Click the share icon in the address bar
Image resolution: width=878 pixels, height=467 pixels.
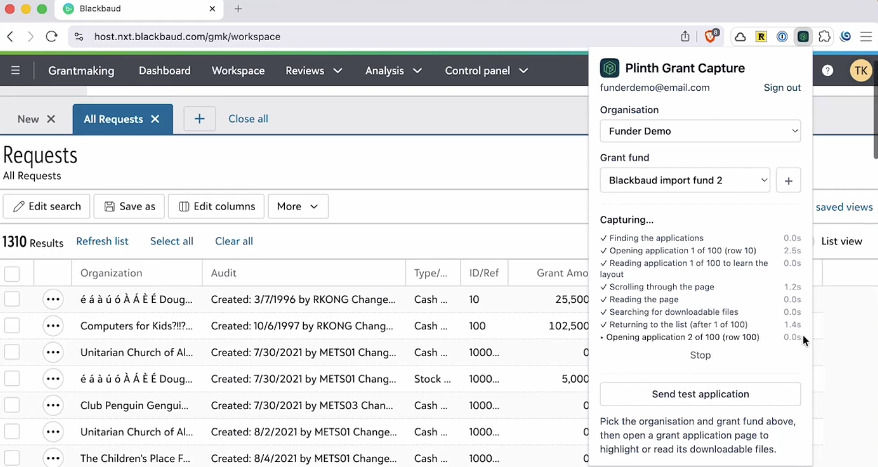[x=685, y=36]
